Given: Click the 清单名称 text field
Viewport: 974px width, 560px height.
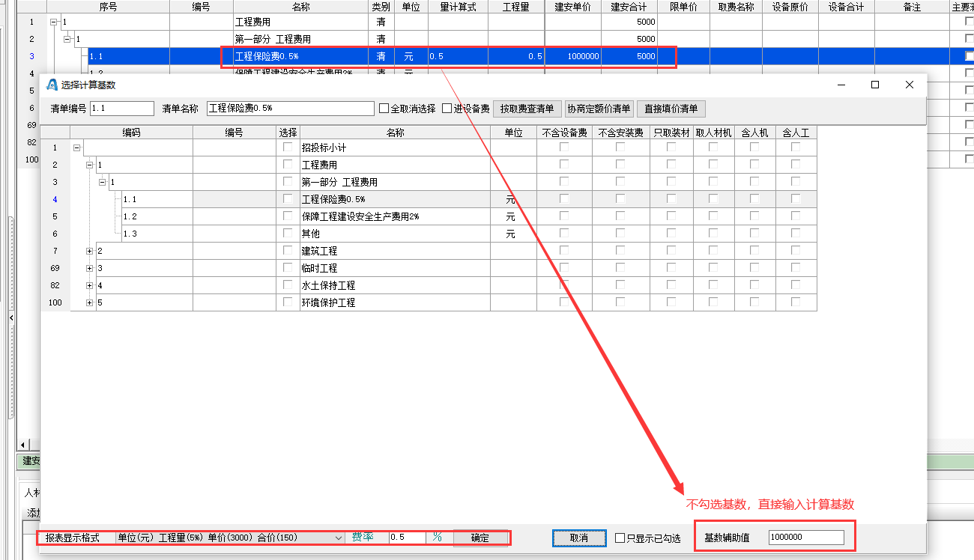Looking at the screenshot, I should tap(290, 109).
